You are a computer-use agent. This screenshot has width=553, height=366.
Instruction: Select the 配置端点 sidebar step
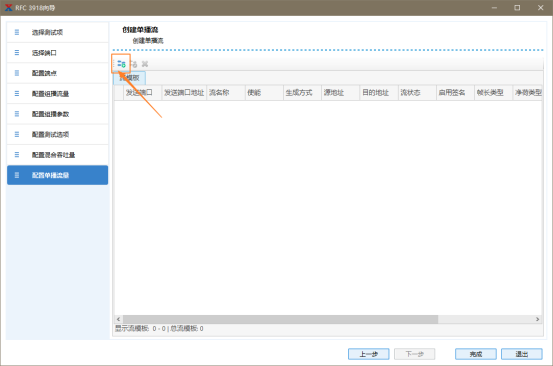pyautogui.click(x=57, y=73)
